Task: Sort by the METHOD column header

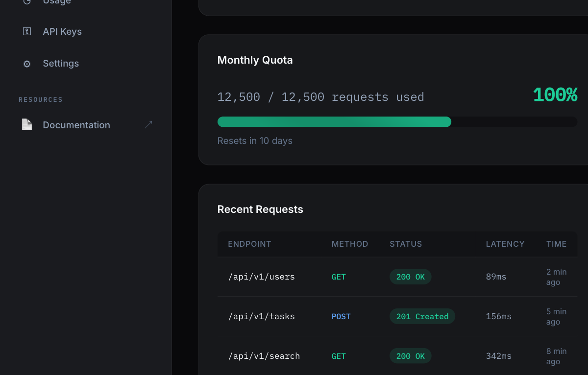Action: coord(350,244)
